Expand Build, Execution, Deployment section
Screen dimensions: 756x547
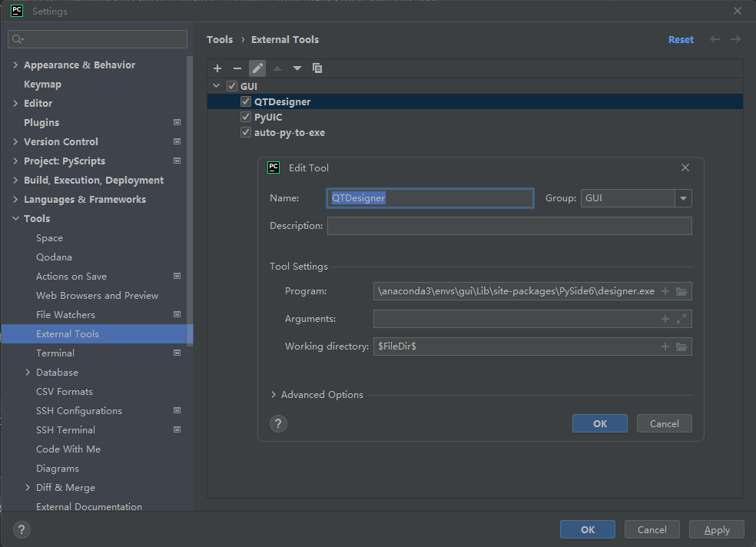point(15,181)
